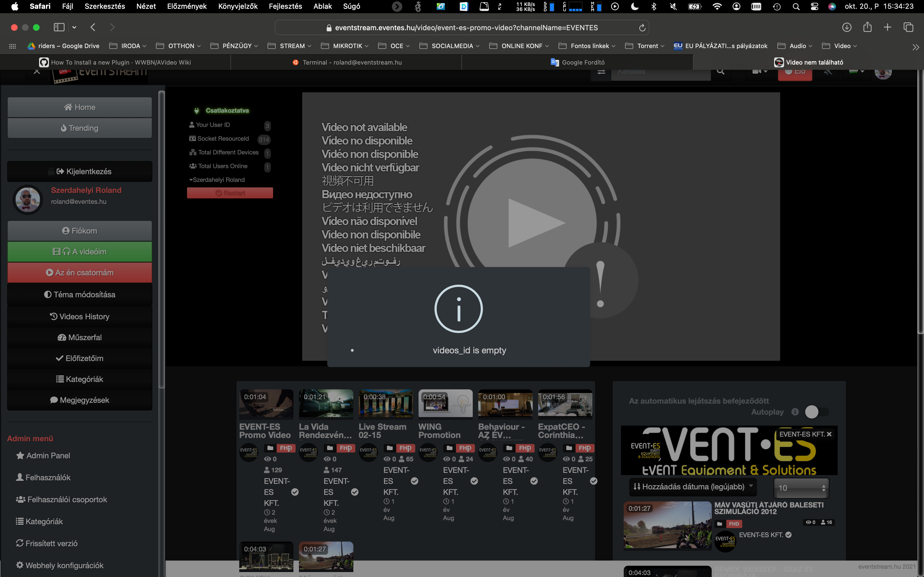Open the language selector dropdown
The image size is (924, 577).
(x=856, y=71)
